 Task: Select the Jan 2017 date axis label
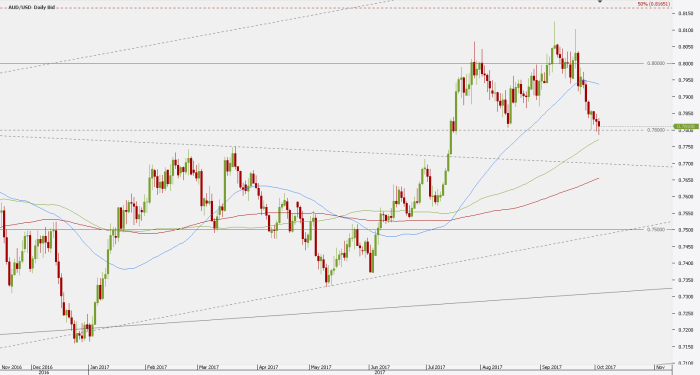point(99,367)
